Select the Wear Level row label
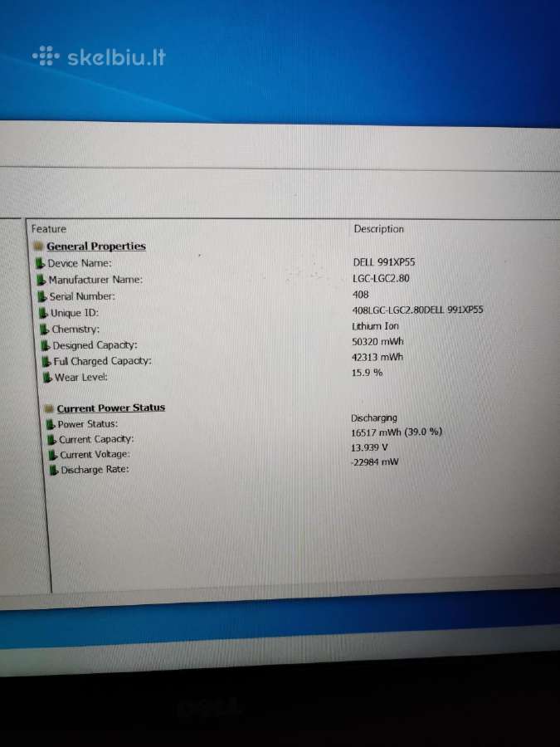This screenshot has width=560, height=747. [81, 378]
